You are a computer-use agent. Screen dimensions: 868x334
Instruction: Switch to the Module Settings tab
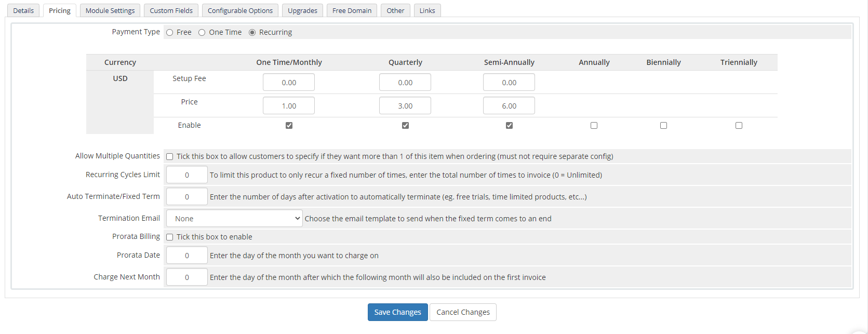point(110,10)
